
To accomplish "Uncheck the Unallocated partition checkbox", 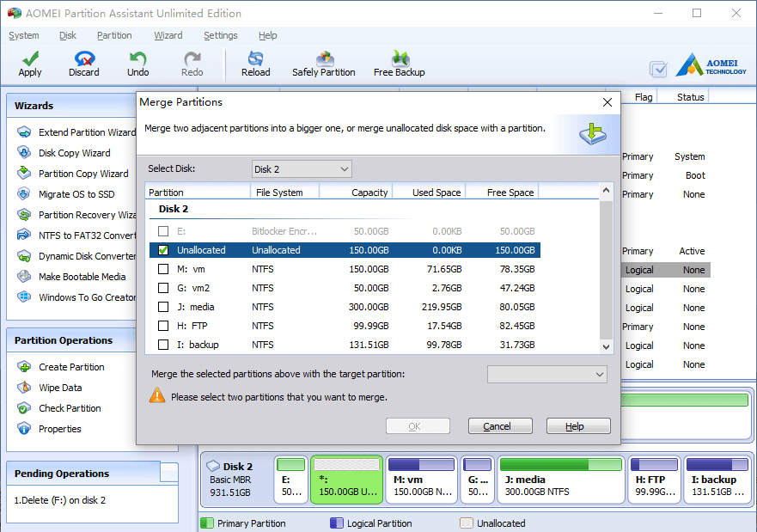I will [x=163, y=250].
